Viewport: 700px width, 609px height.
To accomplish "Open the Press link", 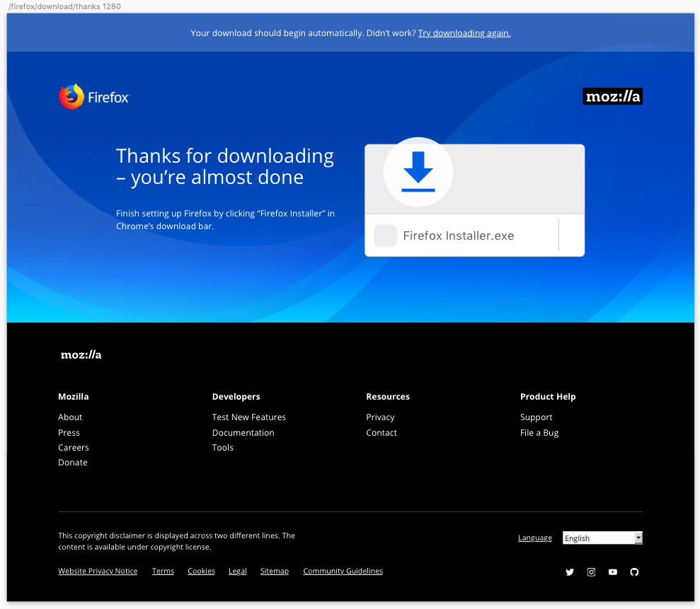I will (69, 433).
